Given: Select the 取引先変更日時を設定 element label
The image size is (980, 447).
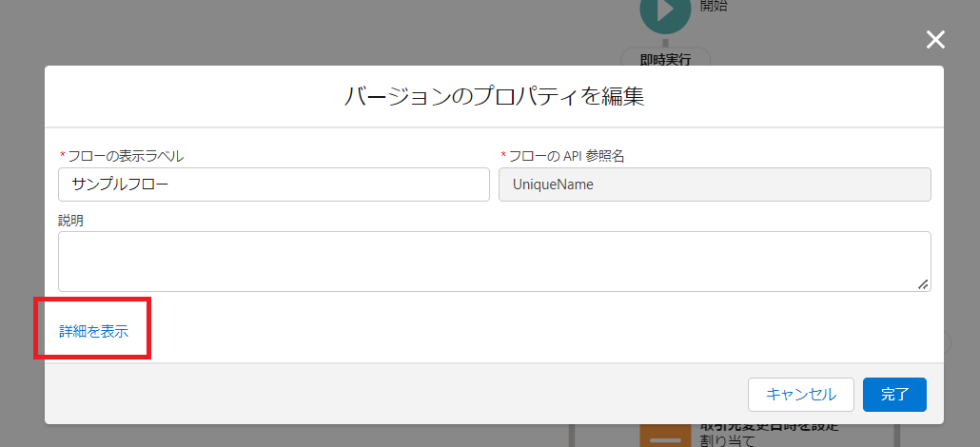Looking at the screenshot, I should [x=769, y=425].
